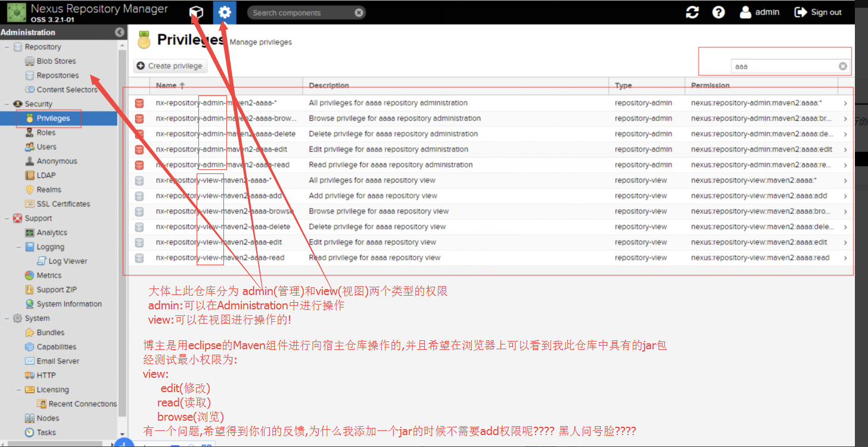Click the Refresh icon in header

click(692, 12)
